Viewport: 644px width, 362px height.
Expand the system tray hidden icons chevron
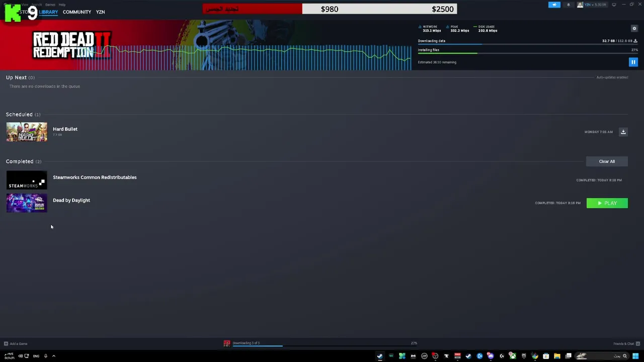(53, 356)
